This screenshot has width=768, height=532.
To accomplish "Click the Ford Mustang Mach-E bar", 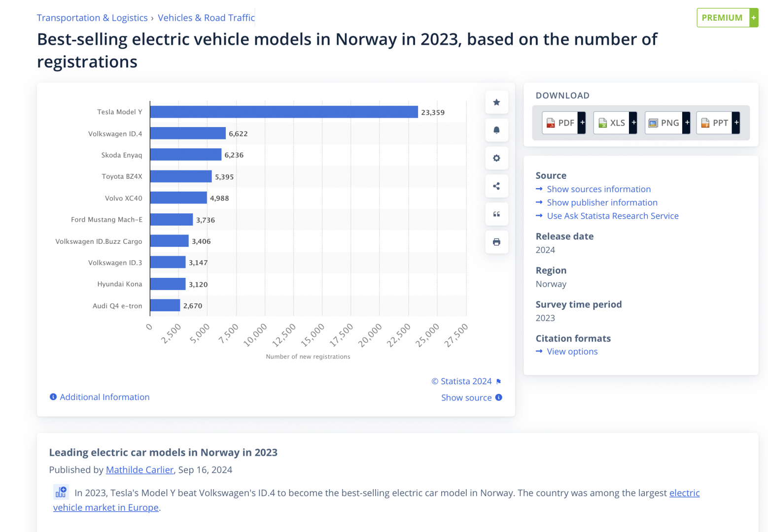I will tap(172, 219).
